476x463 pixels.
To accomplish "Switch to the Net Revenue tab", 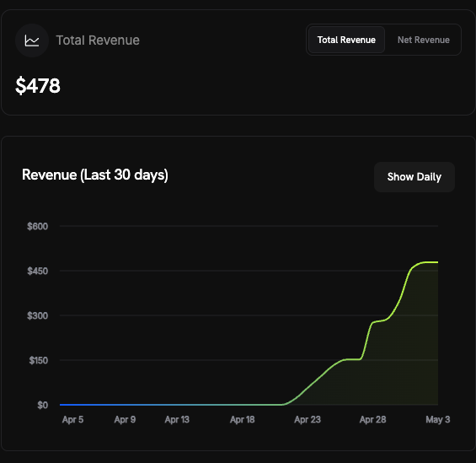I will [424, 40].
